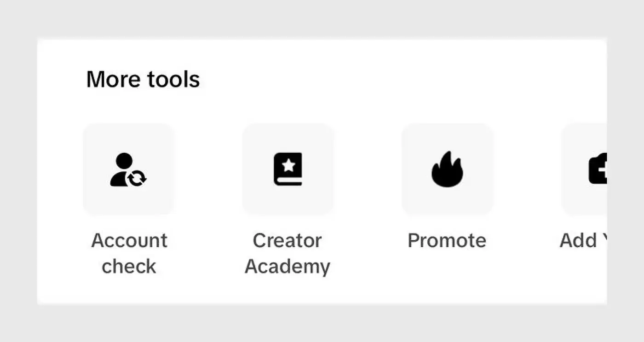
Task: Click the "Creator Academy" text label
Action: coord(287,253)
